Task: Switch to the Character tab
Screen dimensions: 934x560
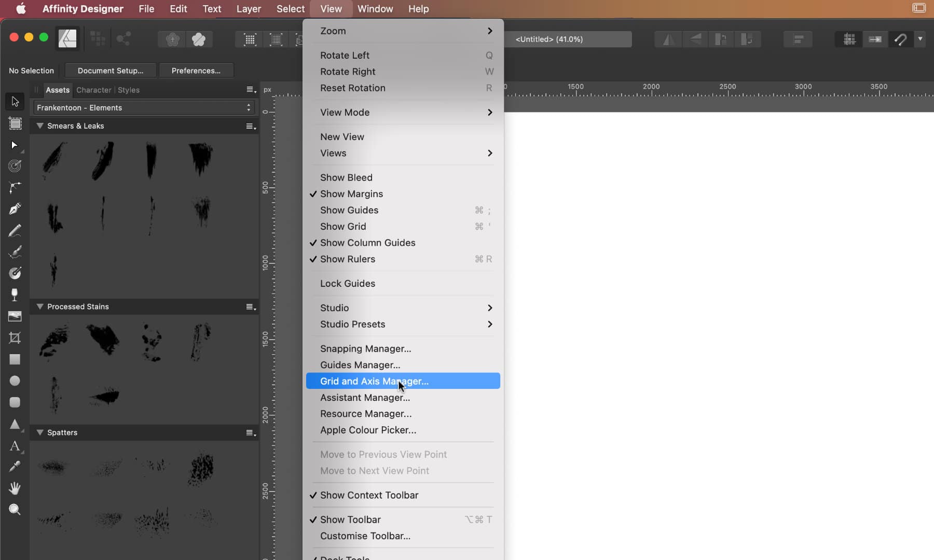Action: (93, 90)
